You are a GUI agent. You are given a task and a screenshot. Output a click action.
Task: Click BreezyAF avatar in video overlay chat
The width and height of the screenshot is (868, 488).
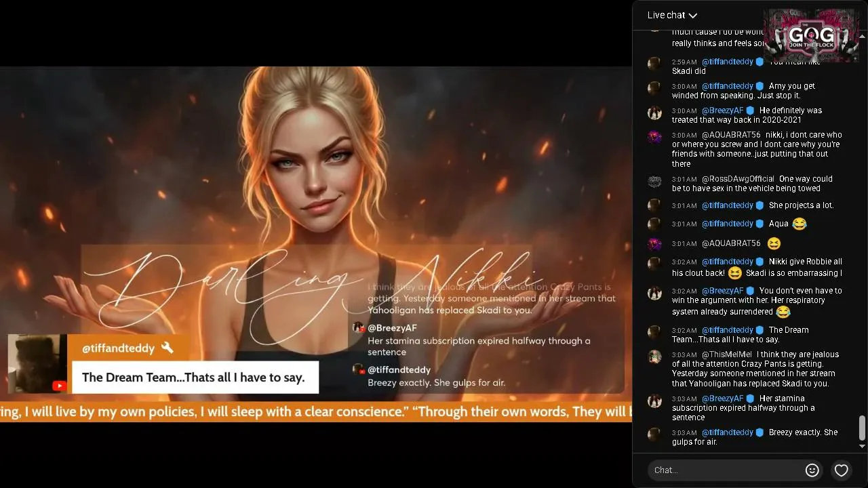pos(359,328)
